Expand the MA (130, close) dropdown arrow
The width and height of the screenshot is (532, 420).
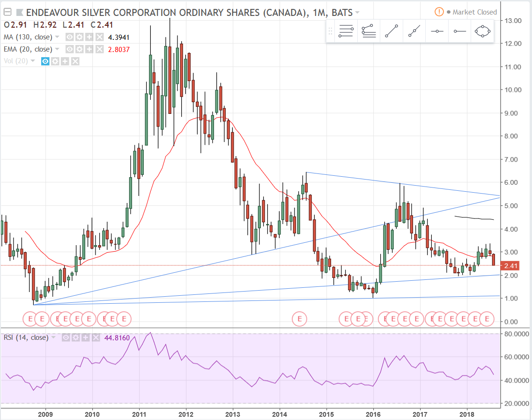pyautogui.click(x=57, y=37)
